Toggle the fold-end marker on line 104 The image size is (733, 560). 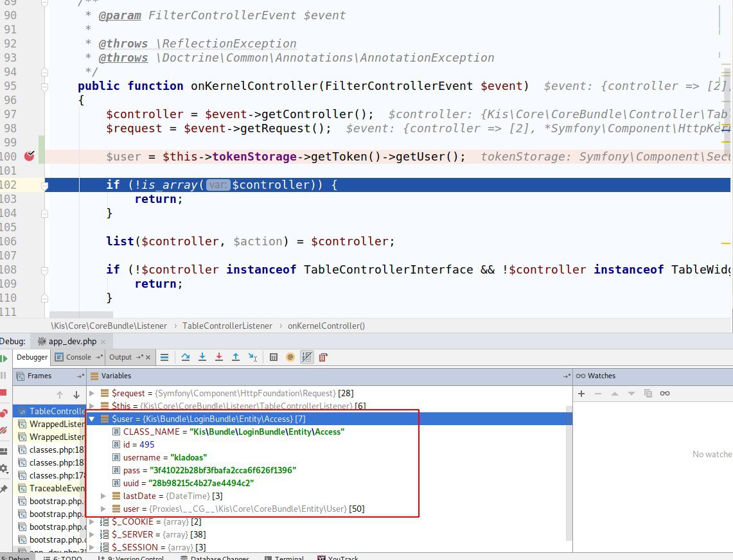coord(44,214)
